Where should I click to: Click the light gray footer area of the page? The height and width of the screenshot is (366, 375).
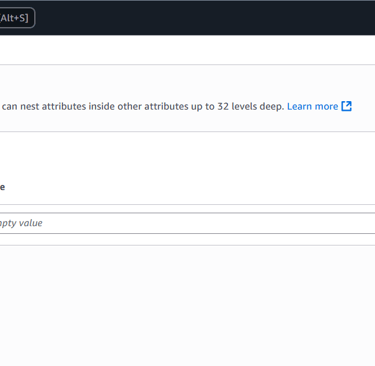[x=187, y=306]
